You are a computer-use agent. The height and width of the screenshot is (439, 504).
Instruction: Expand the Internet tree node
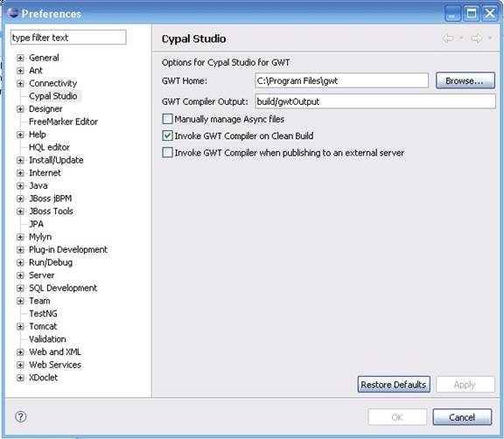point(20,173)
